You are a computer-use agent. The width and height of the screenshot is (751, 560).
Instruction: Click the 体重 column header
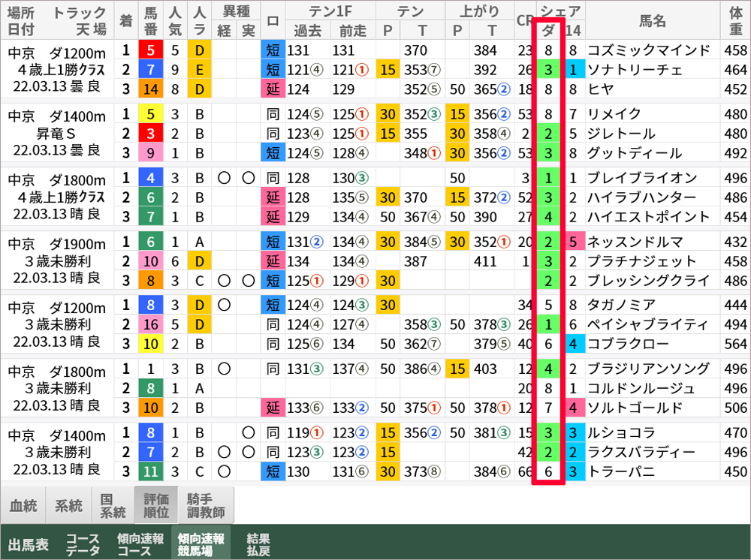tap(736, 20)
